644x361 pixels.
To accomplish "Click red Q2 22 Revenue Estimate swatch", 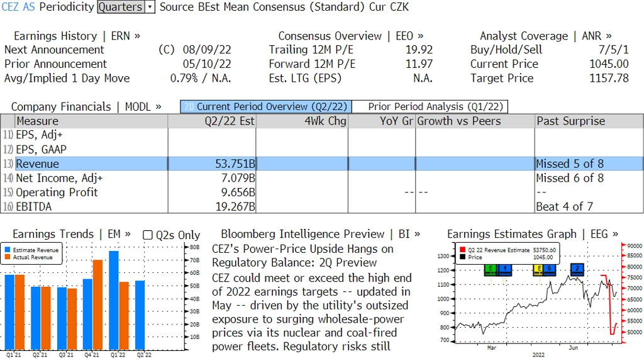I will 462,250.
